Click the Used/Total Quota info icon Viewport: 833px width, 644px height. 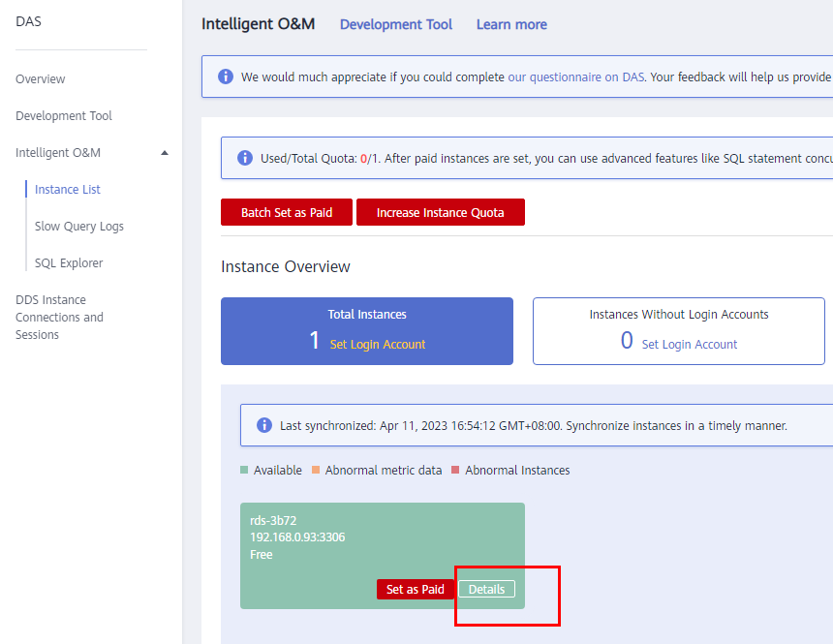tap(245, 158)
